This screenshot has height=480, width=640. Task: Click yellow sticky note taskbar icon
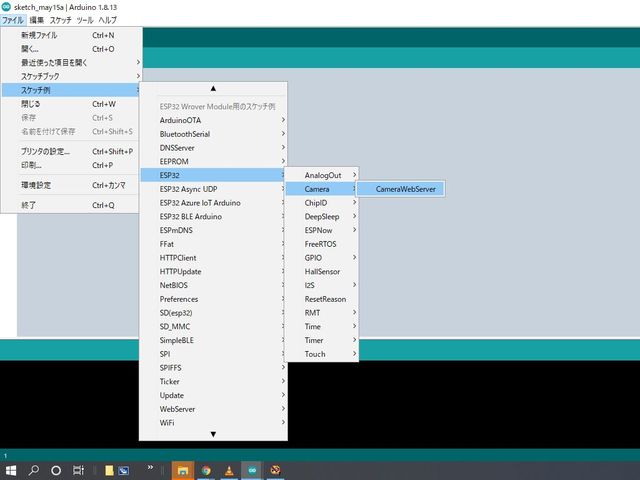(109, 471)
